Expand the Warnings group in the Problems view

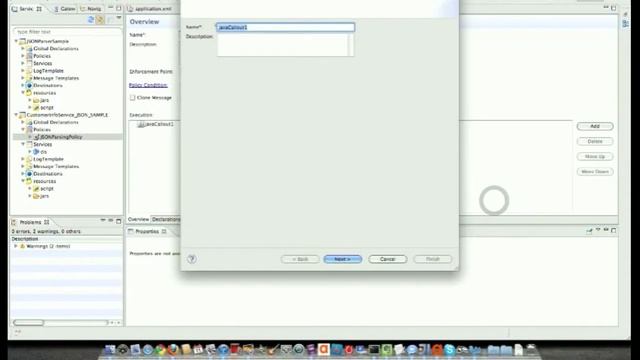[16, 246]
